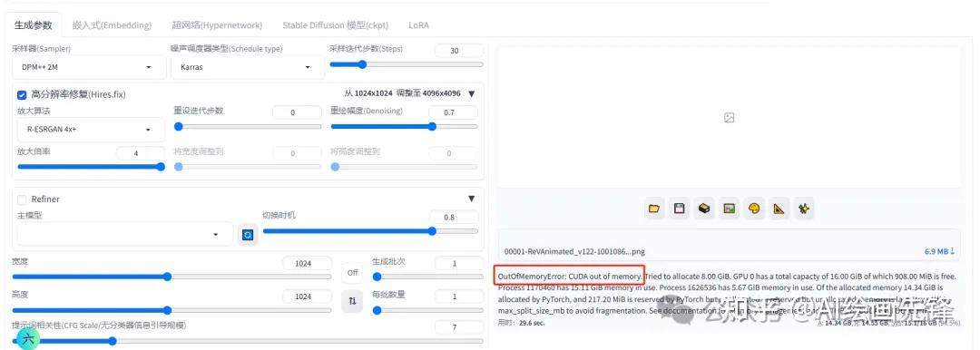Click the file name 00001-ReVAnimated_v122-1001086...png
980x350 pixels.
574,251
